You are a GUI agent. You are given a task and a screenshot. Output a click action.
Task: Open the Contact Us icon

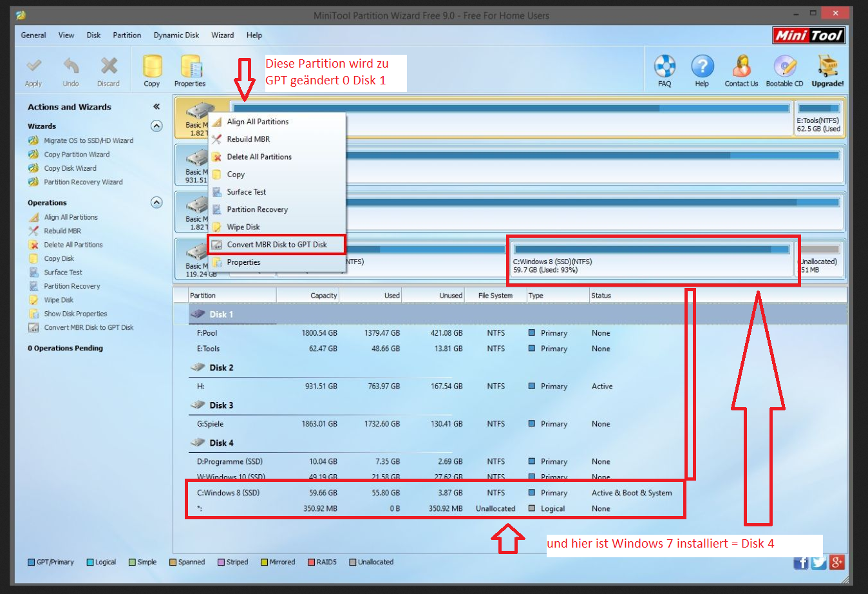click(741, 66)
